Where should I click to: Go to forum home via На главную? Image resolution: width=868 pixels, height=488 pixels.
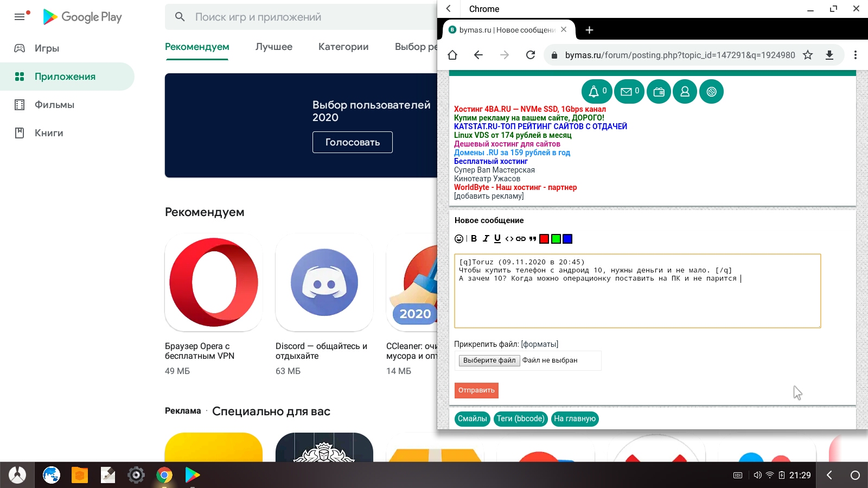coord(575,419)
